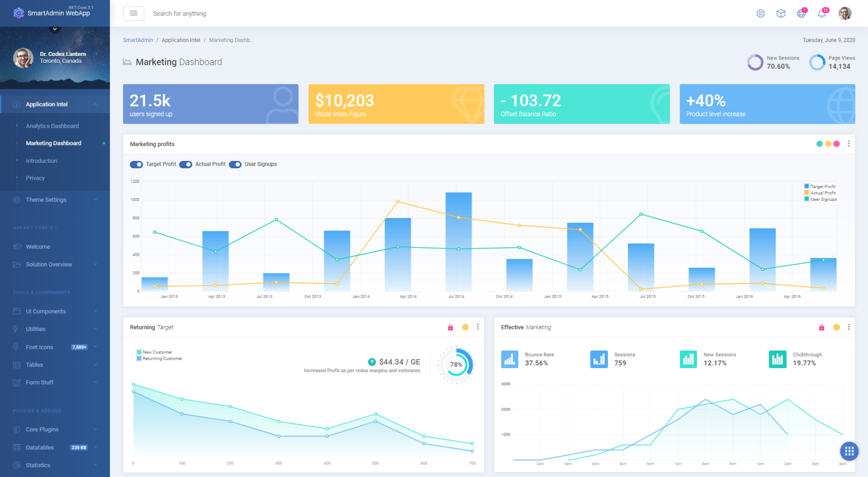Click the cube/3D box icon in header
Screen dimensions: 868x477
[x=778, y=13]
